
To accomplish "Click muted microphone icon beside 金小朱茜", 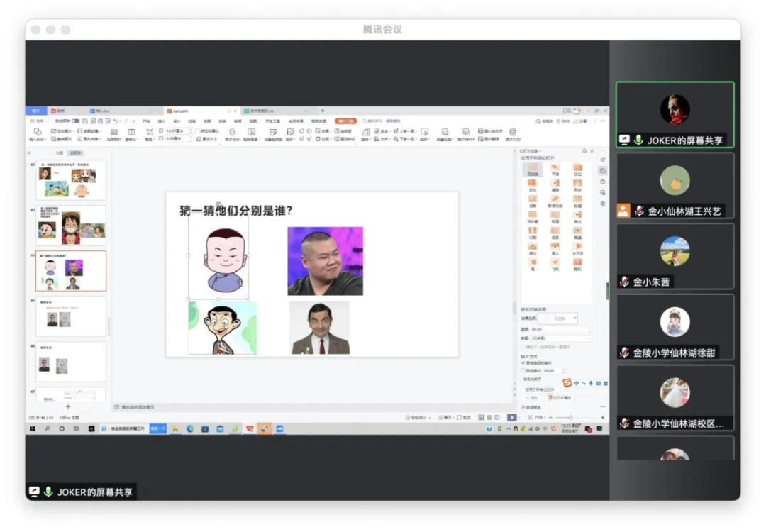I will coord(624,282).
